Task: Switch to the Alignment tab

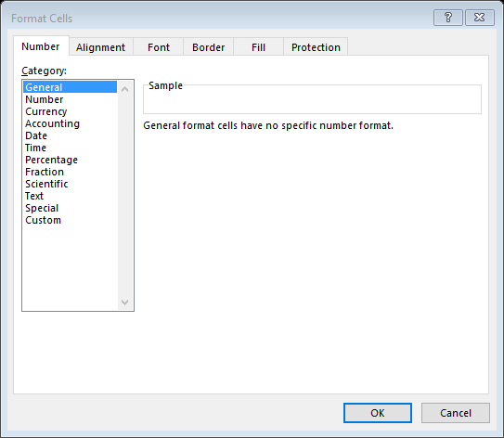Action: (100, 47)
